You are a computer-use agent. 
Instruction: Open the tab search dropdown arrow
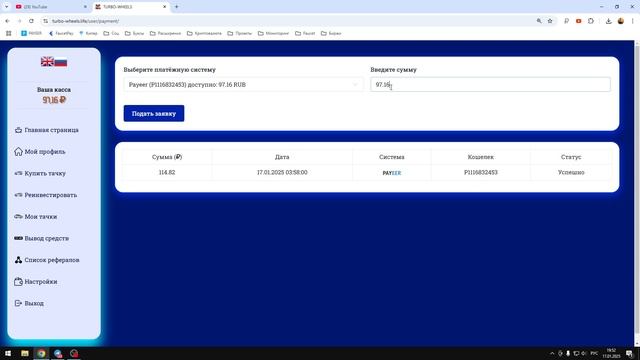[x=6, y=7]
